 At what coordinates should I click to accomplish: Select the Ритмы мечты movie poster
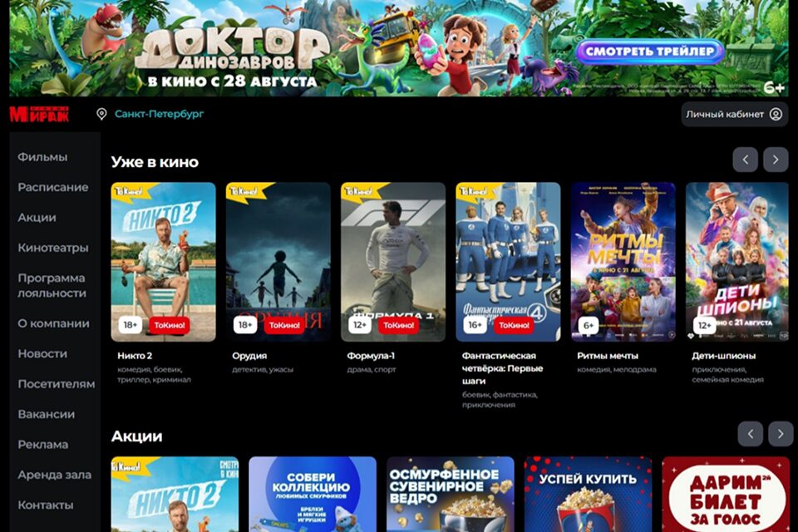point(623,262)
